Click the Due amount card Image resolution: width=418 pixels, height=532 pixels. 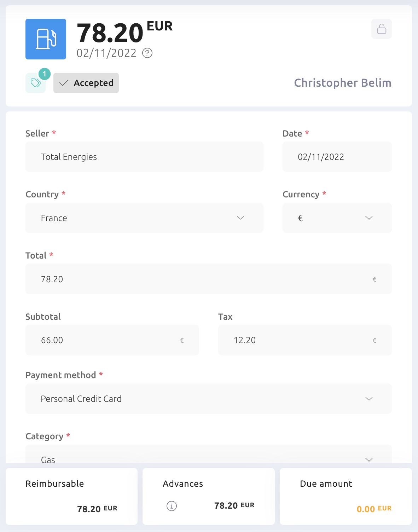[x=346, y=496]
